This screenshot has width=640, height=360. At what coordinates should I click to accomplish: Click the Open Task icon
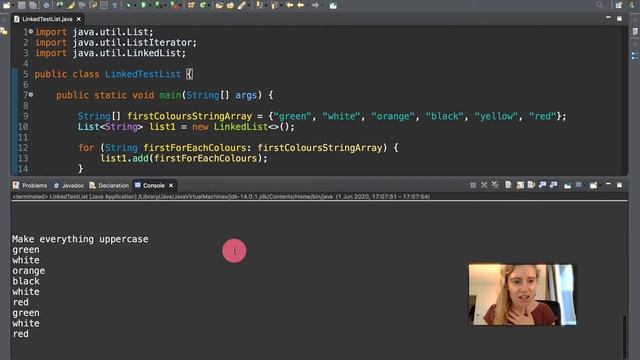click(230, 5)
